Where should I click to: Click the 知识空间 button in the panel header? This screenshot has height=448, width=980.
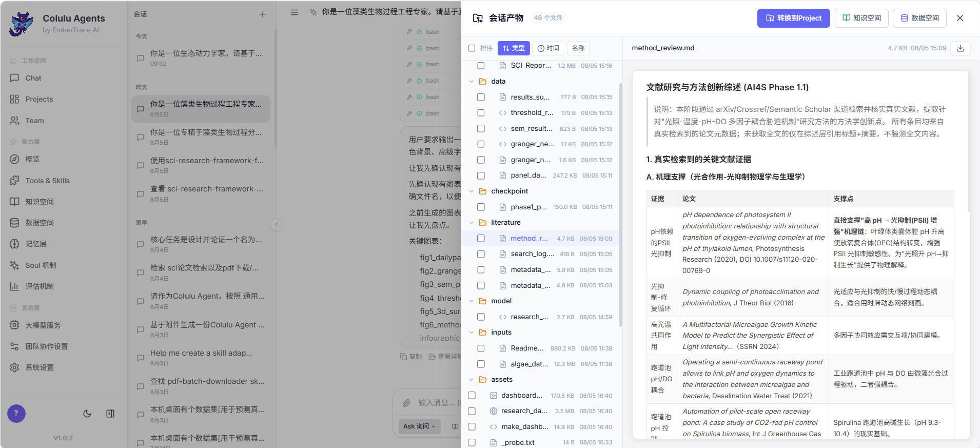pyautogui.click(x=861, y=18)
